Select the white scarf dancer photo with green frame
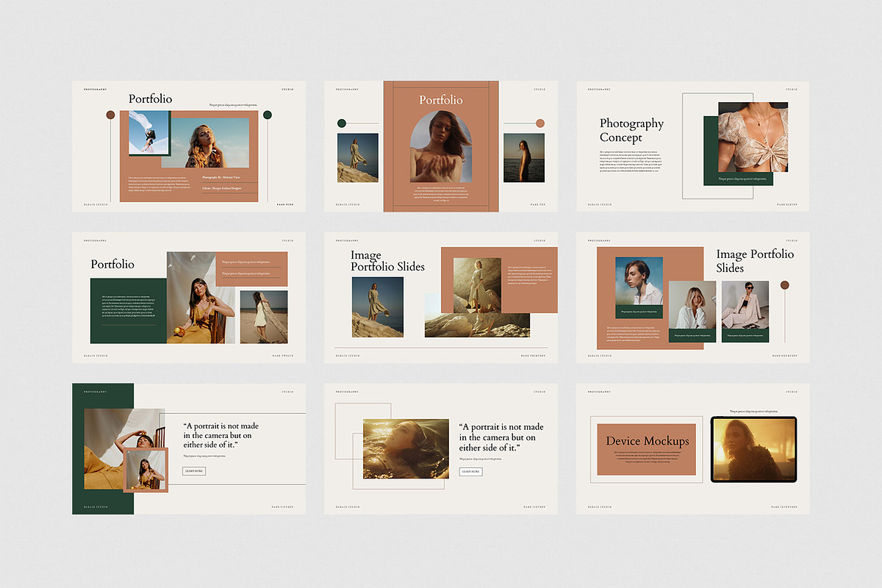Image resolution: width=882 pixels, height=588 pixels. tap(149, 133)
